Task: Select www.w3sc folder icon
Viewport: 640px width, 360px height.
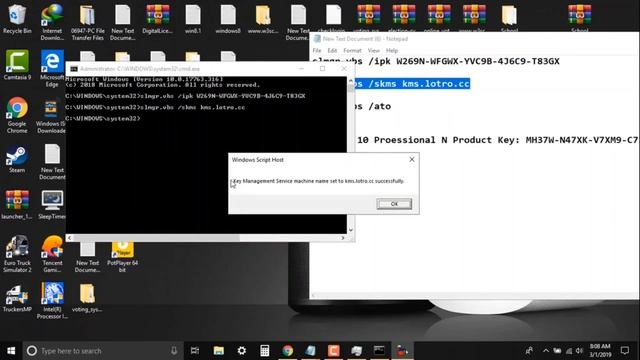Action: tap(263, 19)
